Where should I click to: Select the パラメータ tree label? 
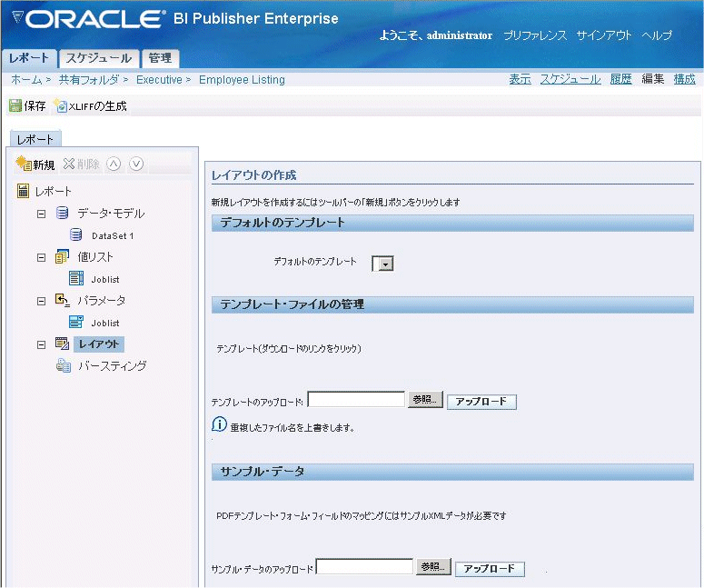(102, 301)
